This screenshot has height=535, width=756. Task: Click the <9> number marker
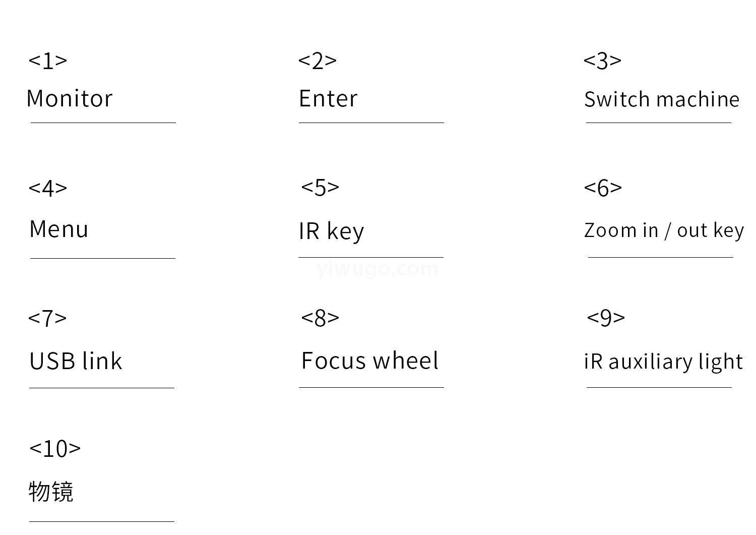tap(606, 317)
